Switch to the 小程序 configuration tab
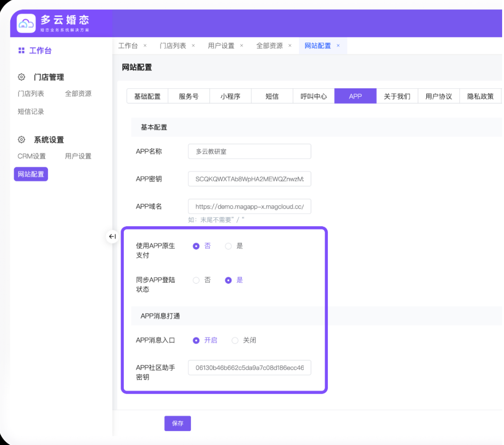 230,96
